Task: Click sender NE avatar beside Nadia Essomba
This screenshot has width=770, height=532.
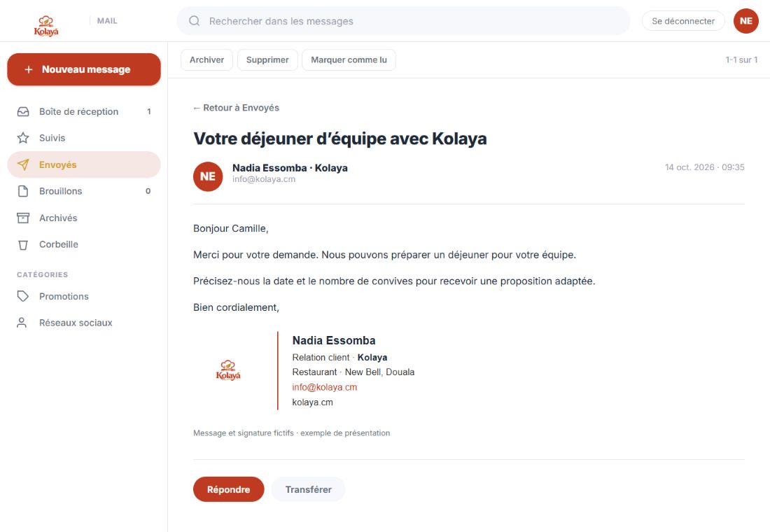Action: click(x=208, y=176)
